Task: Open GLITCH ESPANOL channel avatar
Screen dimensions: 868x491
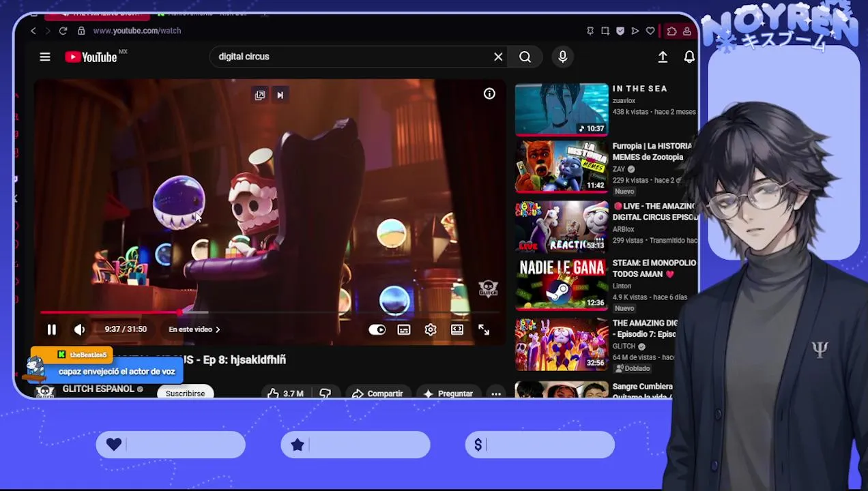Action: tap(45, 391)
